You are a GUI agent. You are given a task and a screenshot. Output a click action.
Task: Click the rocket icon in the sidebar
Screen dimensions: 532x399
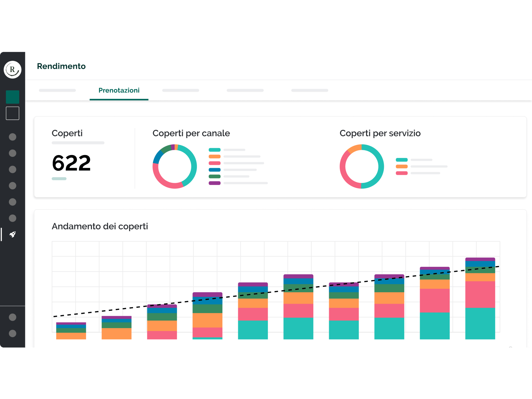coord(13,234)
